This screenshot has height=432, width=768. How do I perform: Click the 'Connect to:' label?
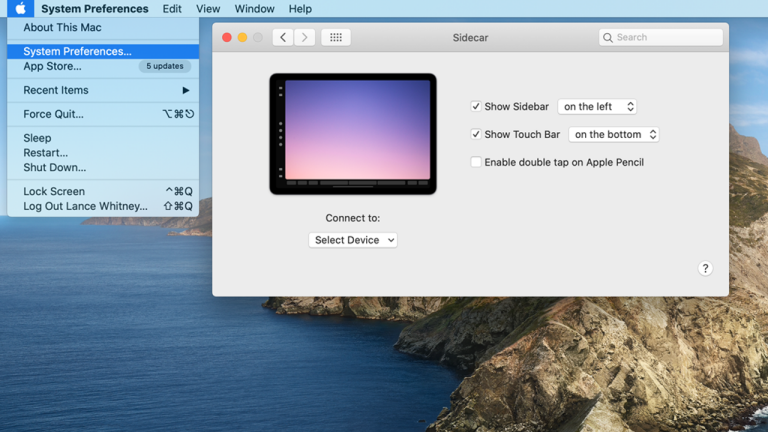pos(353,218)
